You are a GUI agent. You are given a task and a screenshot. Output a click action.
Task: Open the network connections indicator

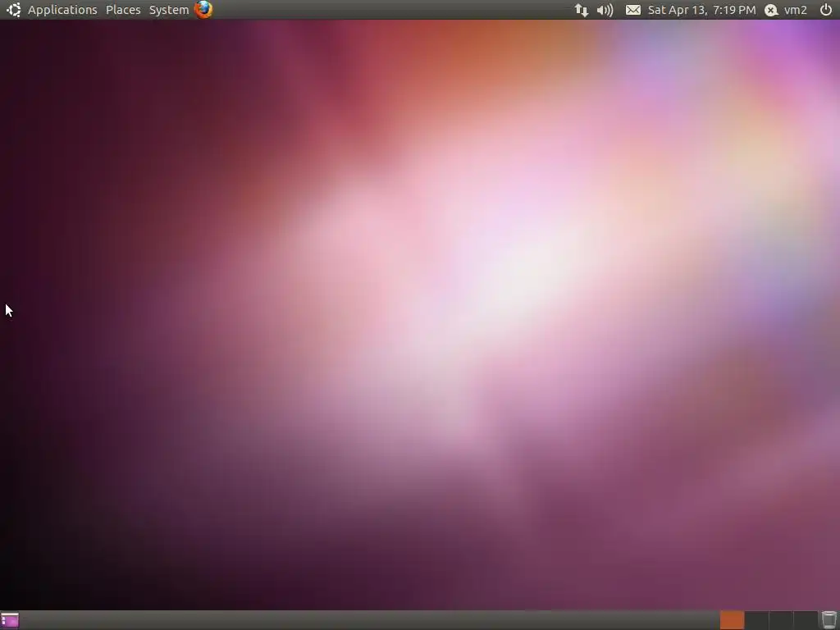(x=582, y=10)
